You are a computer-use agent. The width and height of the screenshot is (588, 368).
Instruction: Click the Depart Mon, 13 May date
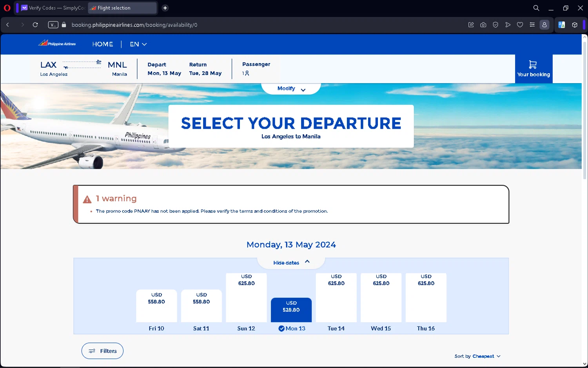coord(164,69)
